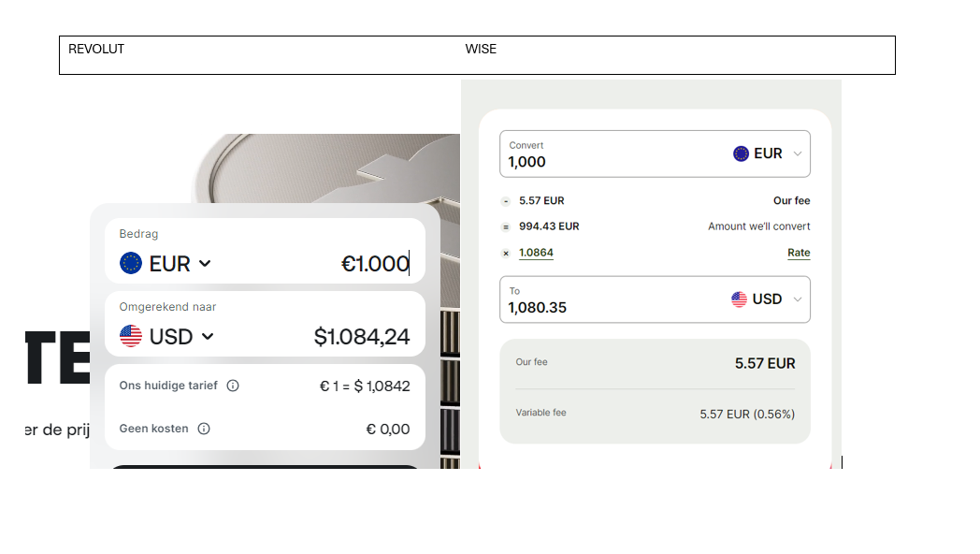This screenshot has width=980, height=554.
Task: Click the REVOLUT table header cell
Action: point(96,50)
